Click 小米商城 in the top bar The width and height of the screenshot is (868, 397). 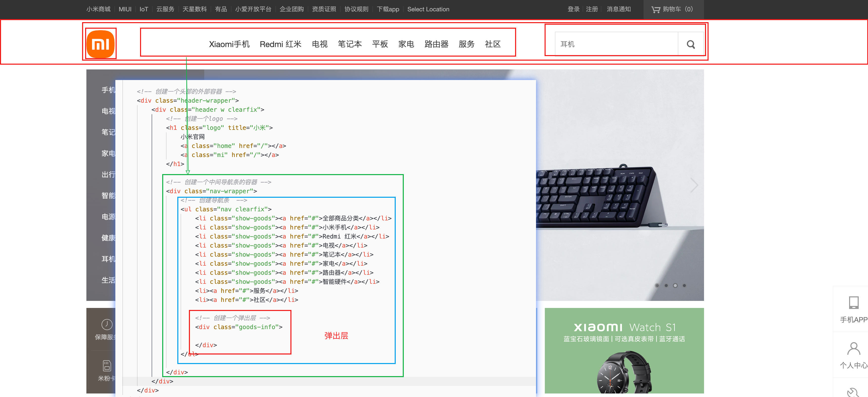point(98,9)
